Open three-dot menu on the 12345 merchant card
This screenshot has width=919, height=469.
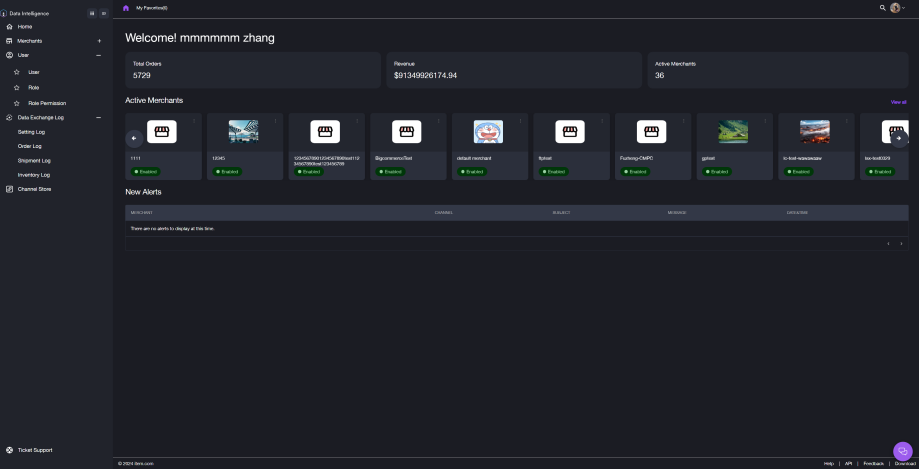[x=277, y=122]
